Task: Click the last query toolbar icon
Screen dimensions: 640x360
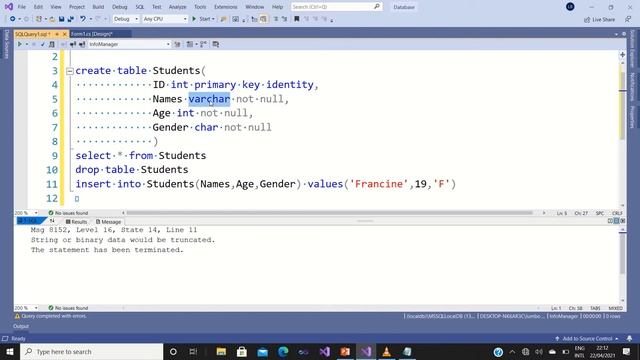Action: click(x=216, y=44)
